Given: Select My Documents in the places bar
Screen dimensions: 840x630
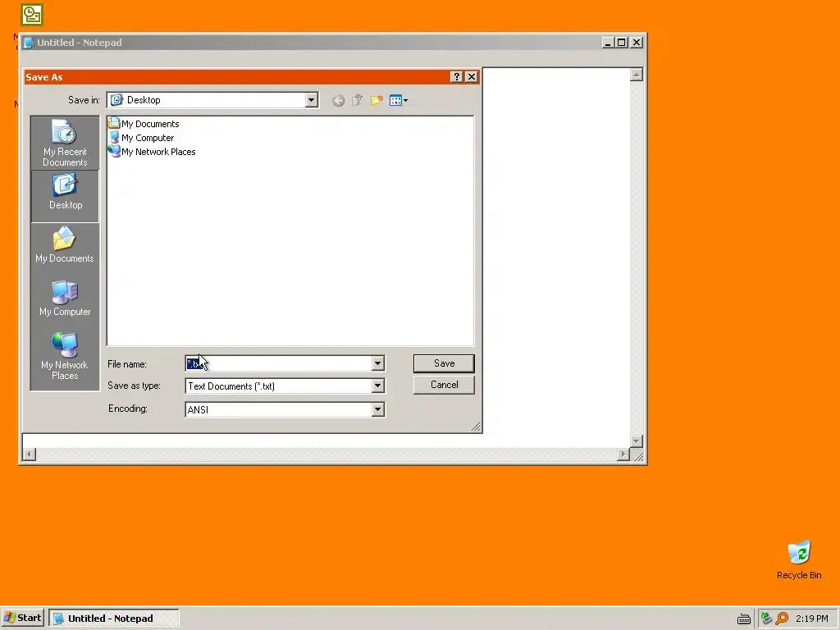Looking at the screenshot, I should pos(65,246).
